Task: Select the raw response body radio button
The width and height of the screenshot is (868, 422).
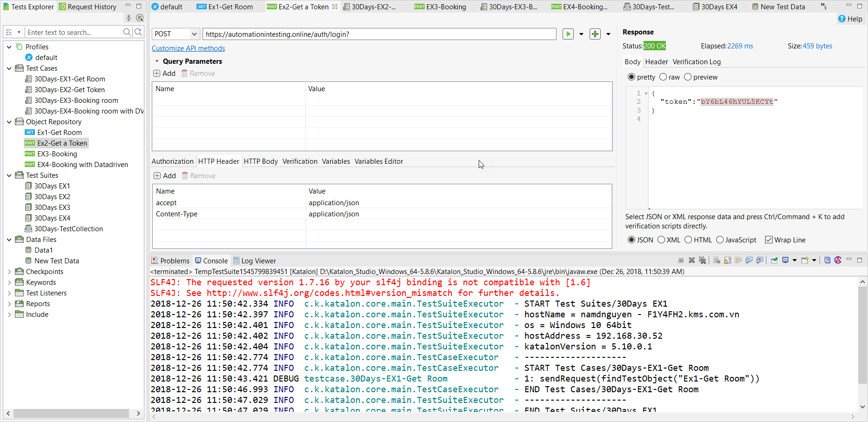Action: tap(663, 77)
